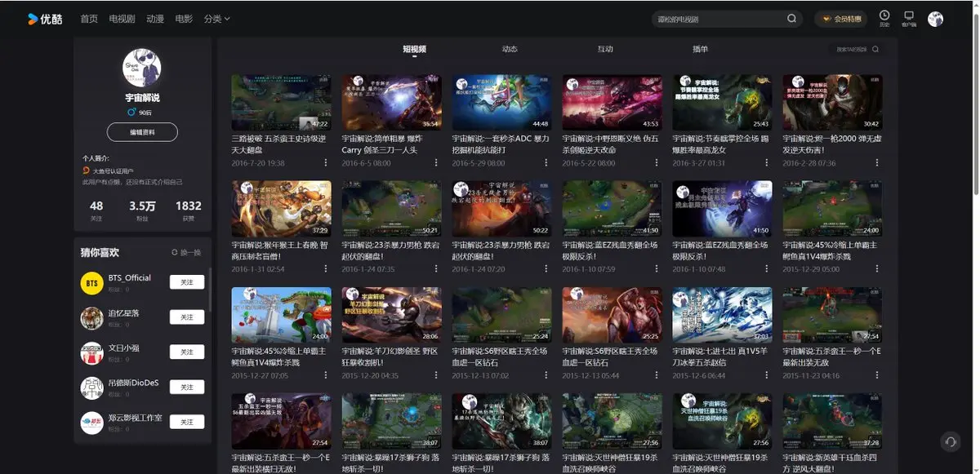
Task: Click the 文日小强 avatar
Action: 91,352
